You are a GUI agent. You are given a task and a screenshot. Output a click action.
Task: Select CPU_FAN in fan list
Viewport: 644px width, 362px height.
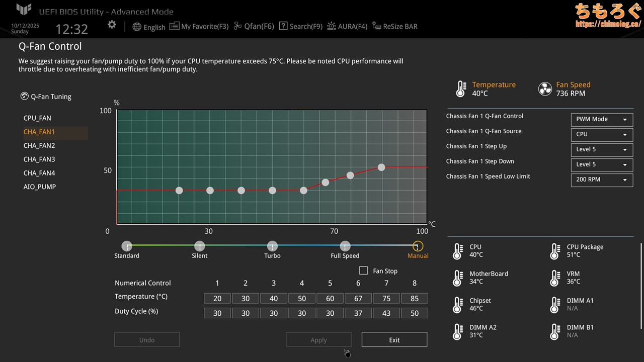tap(37, 118)
